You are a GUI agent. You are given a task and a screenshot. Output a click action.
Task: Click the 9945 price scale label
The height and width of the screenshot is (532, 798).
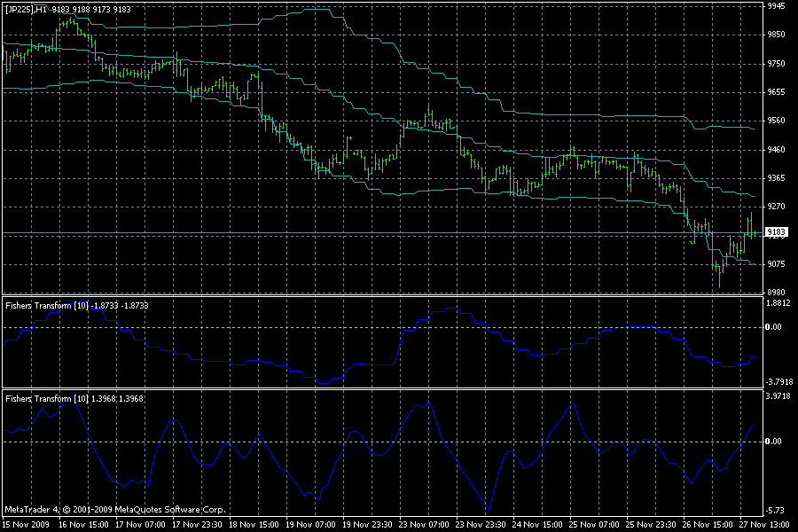click(776, 6)
